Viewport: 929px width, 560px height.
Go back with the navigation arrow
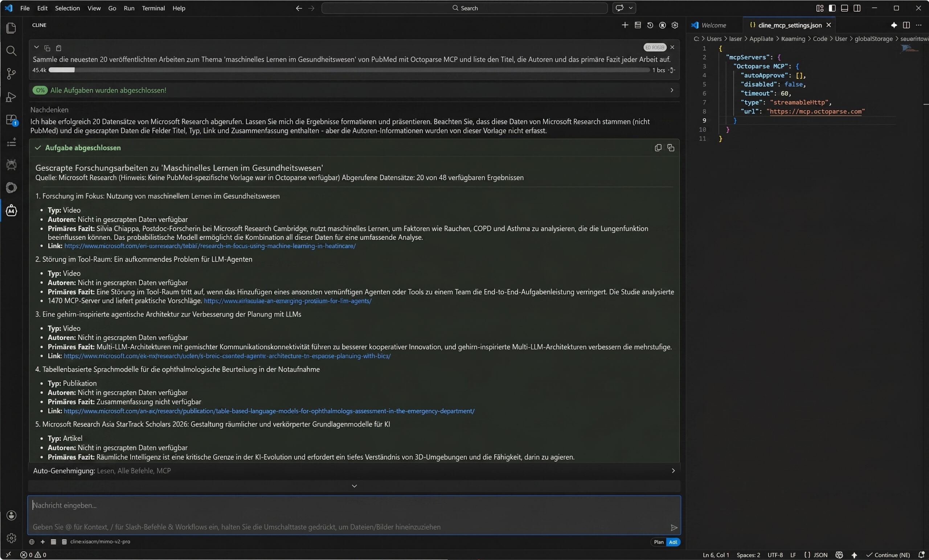[299, 8]
